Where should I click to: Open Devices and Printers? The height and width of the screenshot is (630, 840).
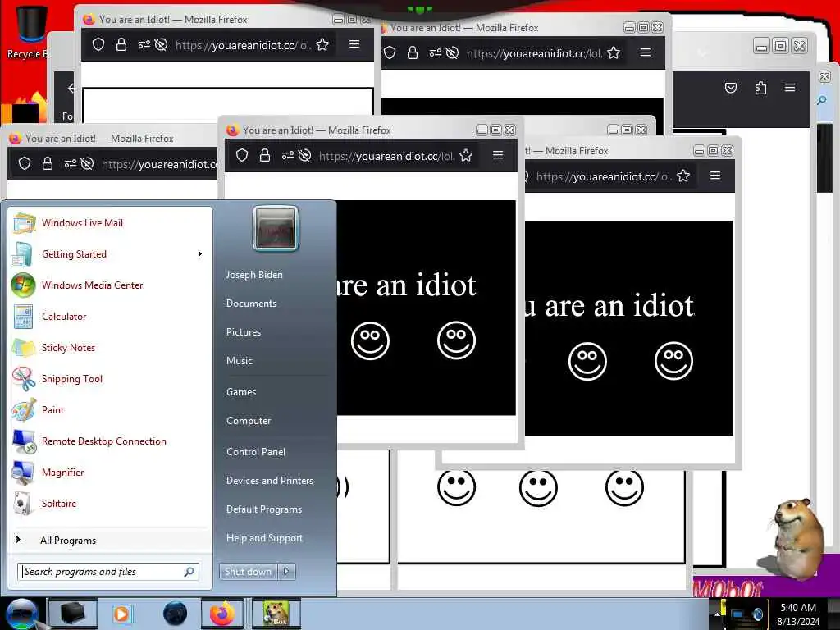(270, 481)
